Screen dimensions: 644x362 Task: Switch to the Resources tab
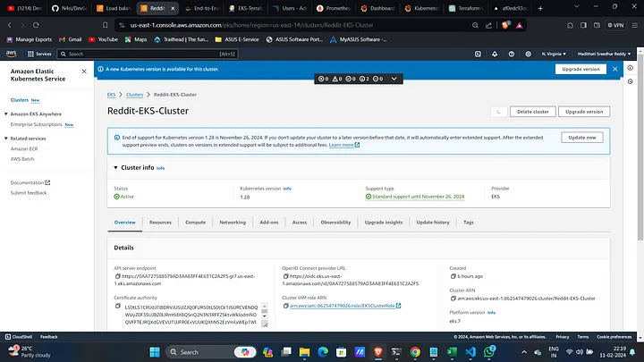pos(160,222)
